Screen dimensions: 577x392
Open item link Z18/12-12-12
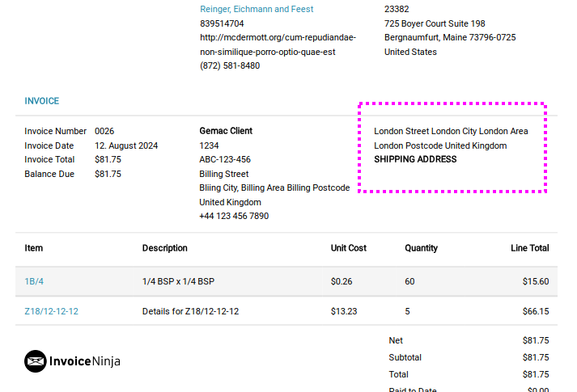pos(51,311)
